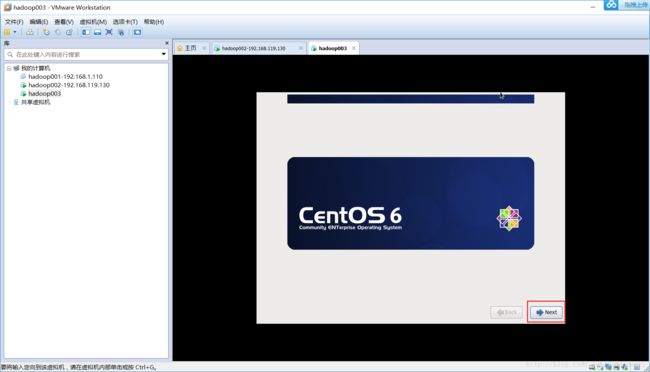Click the hard disk status bar icon
Screen dimensions: 650x372
click(592, 367)
